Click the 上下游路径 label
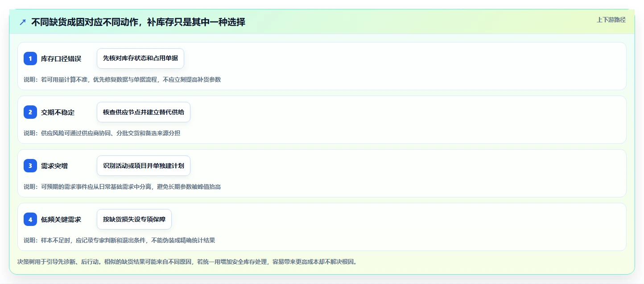The height and width of the screenshot is (284, 644). point(611,20)
